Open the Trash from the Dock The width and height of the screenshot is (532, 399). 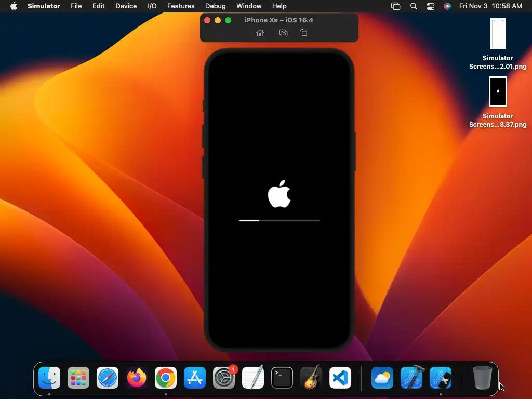482,378
